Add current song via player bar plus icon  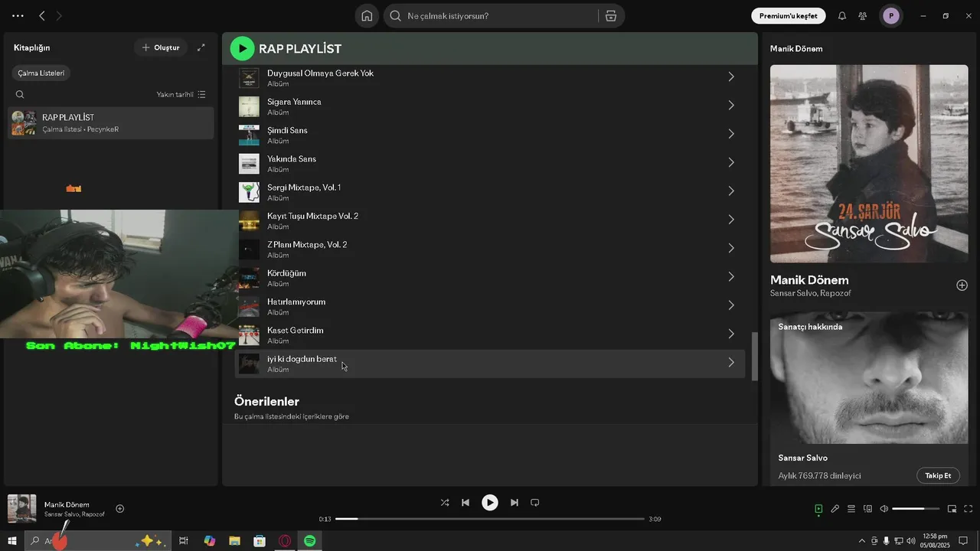119,509
